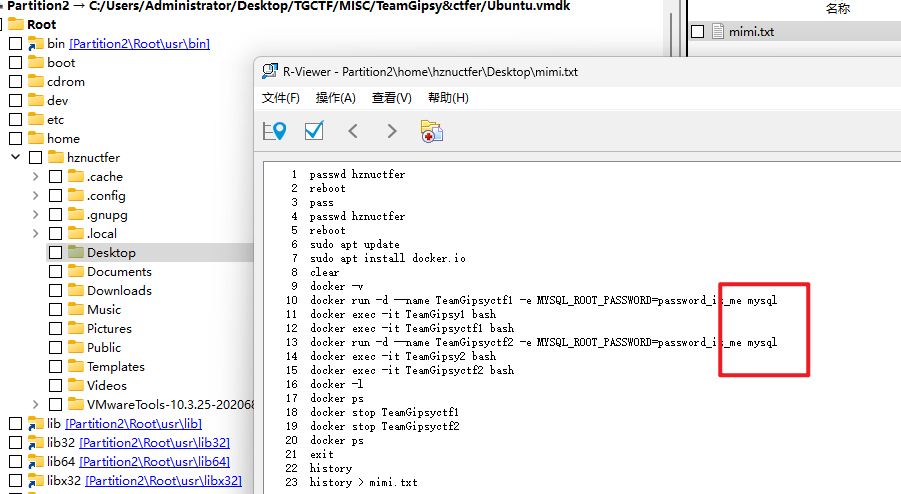The image size is (901, 494).
Task: Follow the lib64 Partition2\Root\usr\lib64 link
Action: [155, 461]
